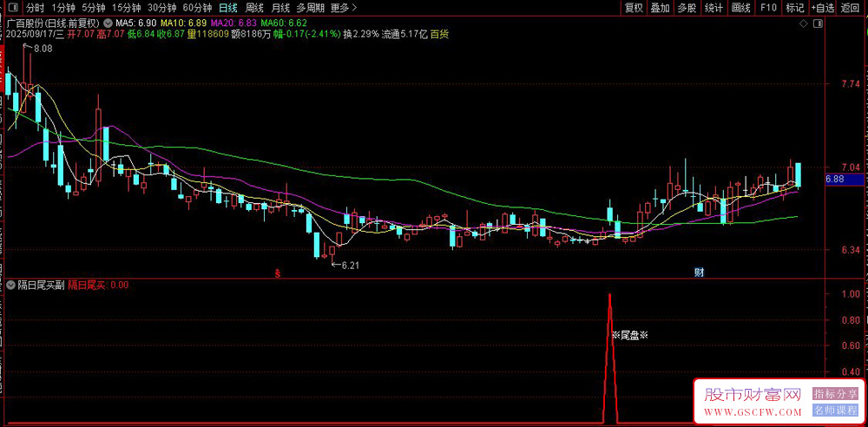Viewport: 868px width, 427px height.
Task: Click the 1.00 indicator axis label
Action: pos(849,294)
